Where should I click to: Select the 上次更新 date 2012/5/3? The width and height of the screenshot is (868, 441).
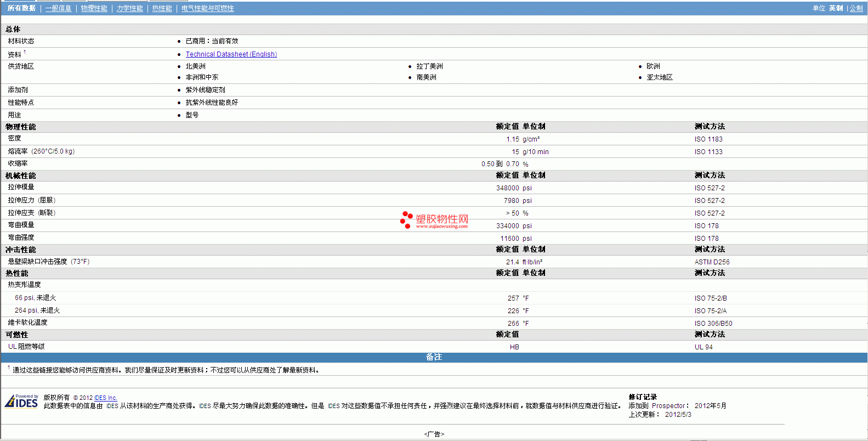click(x=678, y=415)
